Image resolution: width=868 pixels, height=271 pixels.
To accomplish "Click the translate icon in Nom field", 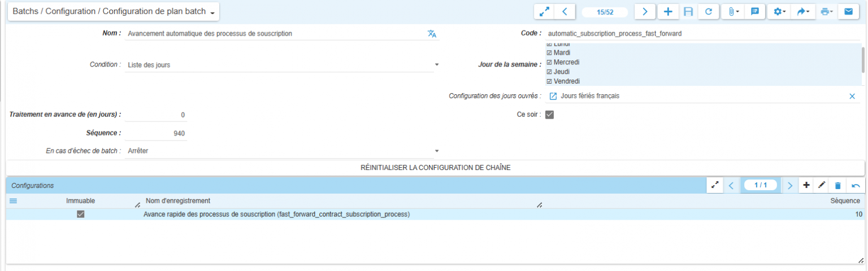I will point(432,34).
